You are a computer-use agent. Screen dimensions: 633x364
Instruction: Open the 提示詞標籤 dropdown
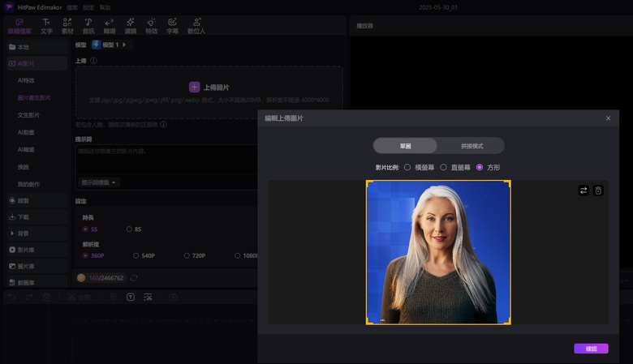point(99,182)
